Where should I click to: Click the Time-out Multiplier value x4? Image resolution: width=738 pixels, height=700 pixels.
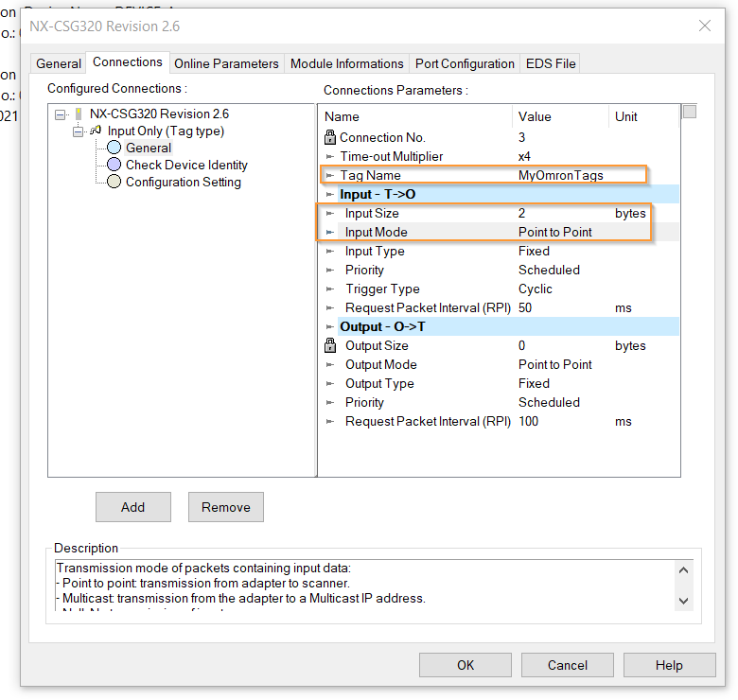tap(524, 157)
